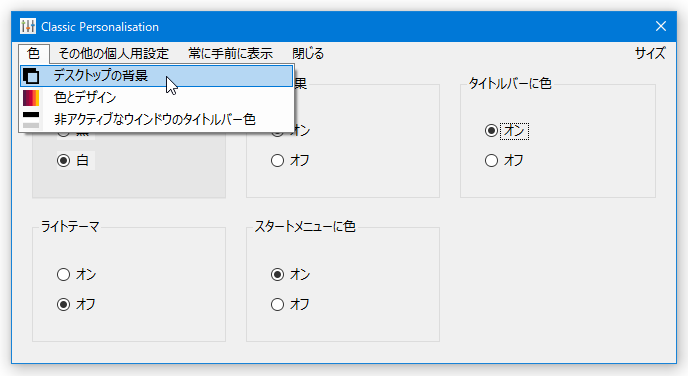Click the desktop background icon in the menu
Image resolution: width=688 pixels, height=376 pixels.
click(x=31, y=76)
